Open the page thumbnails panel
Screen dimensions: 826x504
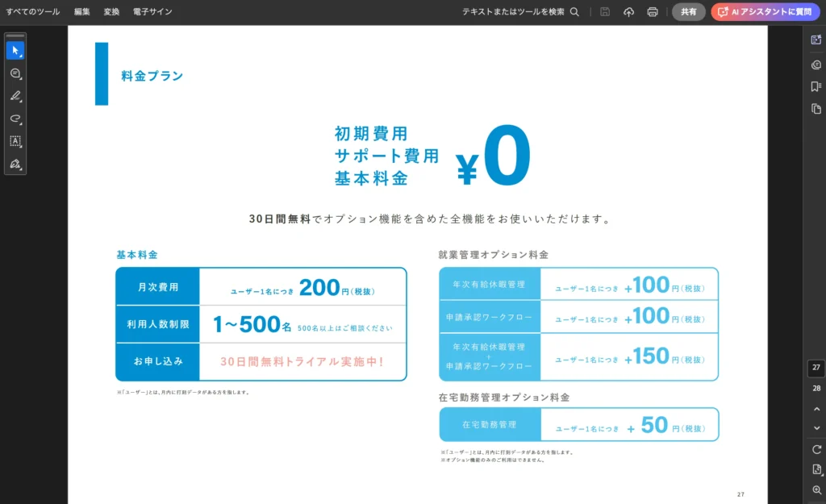pos(816,109)
